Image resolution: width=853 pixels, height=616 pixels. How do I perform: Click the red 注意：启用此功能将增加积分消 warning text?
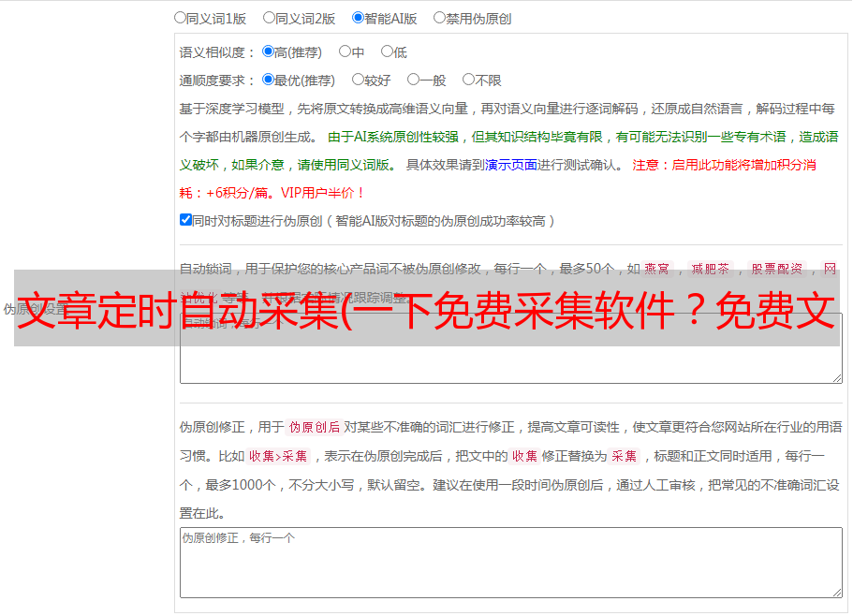tap(724, 165)
